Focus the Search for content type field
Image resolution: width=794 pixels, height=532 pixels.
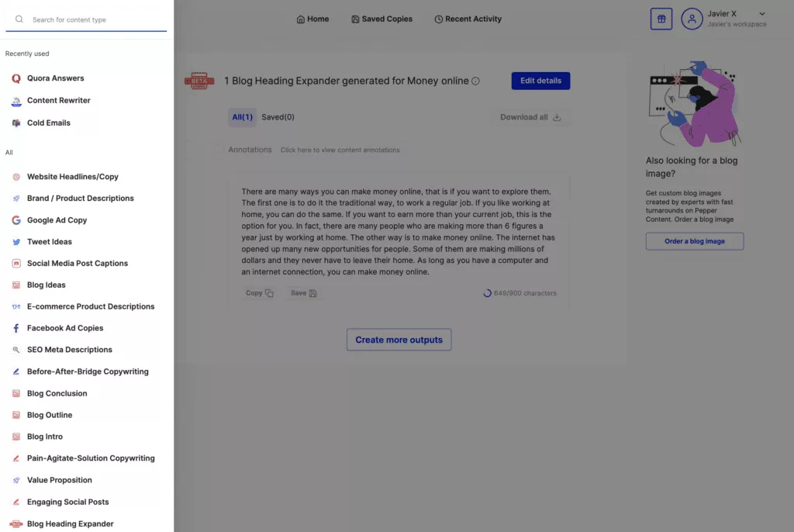pyautogui.click(x=93, y=19)
